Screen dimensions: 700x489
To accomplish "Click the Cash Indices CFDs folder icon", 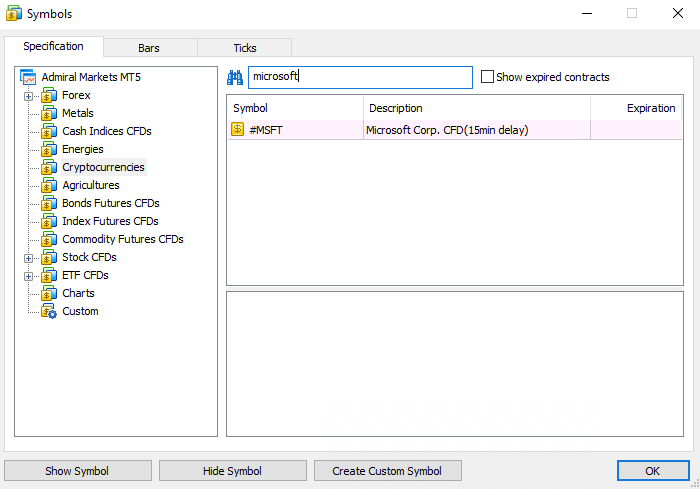I will point(49,131).
